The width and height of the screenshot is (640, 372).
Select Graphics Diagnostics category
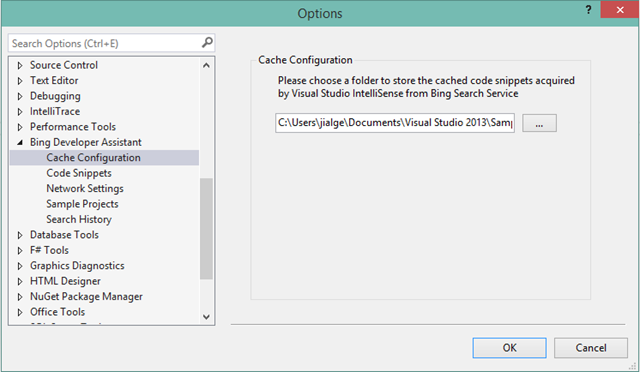click(77, 266)
